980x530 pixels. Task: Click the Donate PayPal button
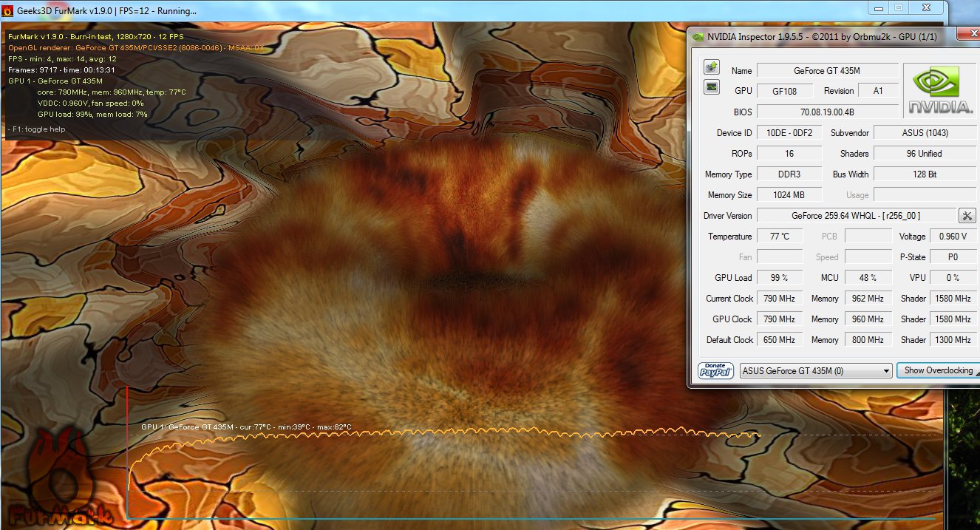click(715, 371)
